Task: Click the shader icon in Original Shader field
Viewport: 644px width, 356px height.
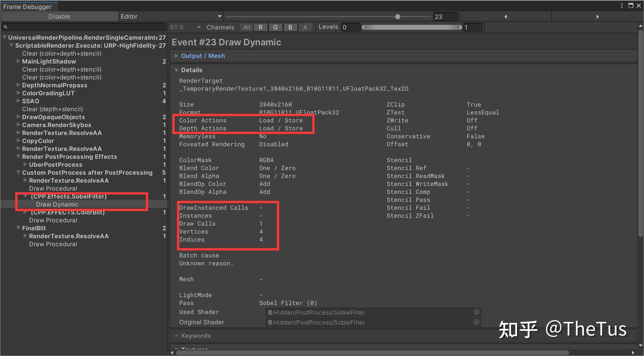Action: point(270,322)
